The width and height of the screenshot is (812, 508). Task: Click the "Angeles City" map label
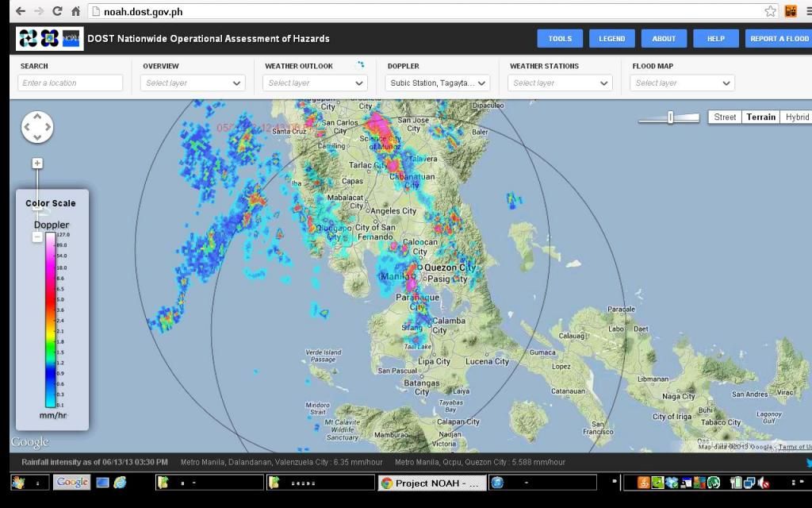[393, 211]
